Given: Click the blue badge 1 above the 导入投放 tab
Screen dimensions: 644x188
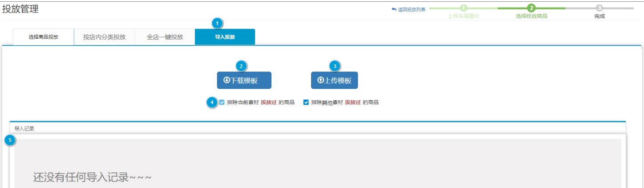Looking at the screenshot, I should (x=217, y=23).
